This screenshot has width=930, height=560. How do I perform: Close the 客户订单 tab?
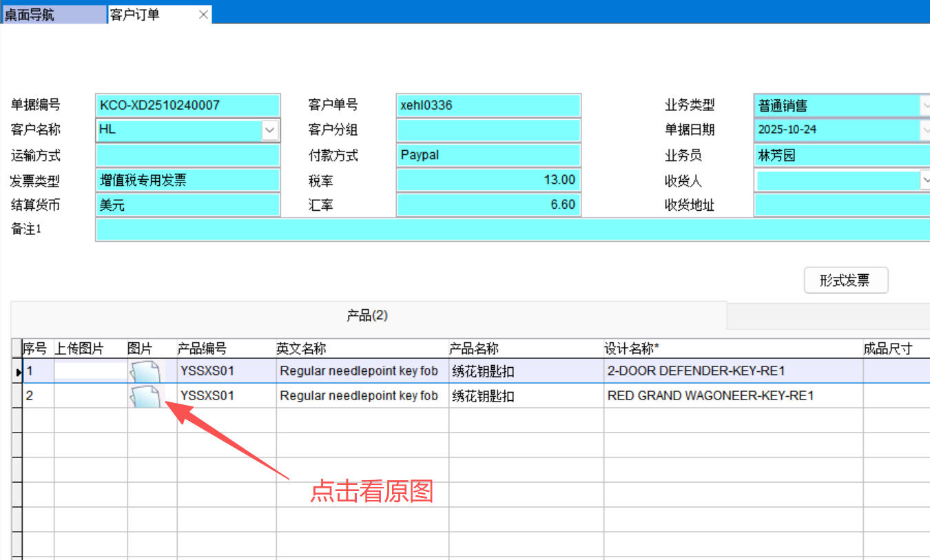point(203,14)
